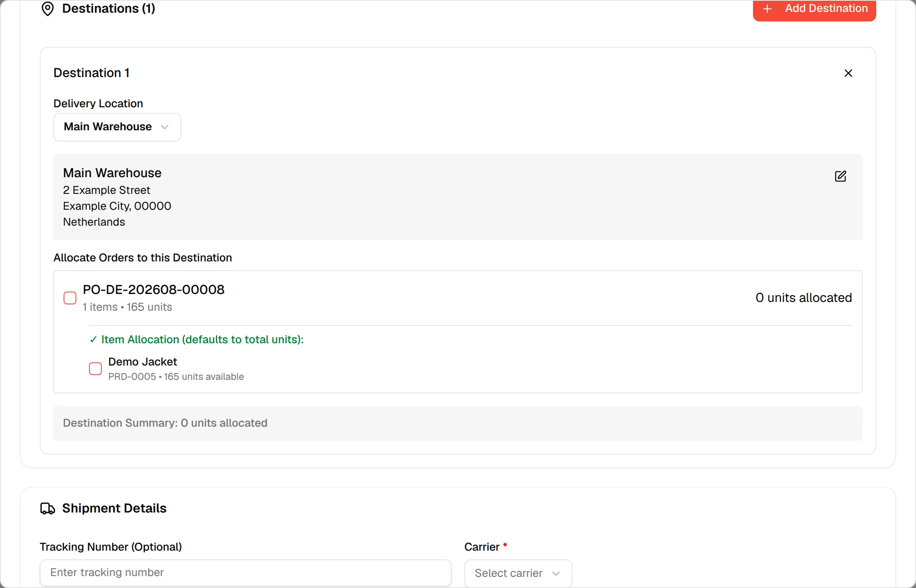Click the '1 items • 165 units' text
The width and height of the screenshot is (916, 588).
coord(127,307)
